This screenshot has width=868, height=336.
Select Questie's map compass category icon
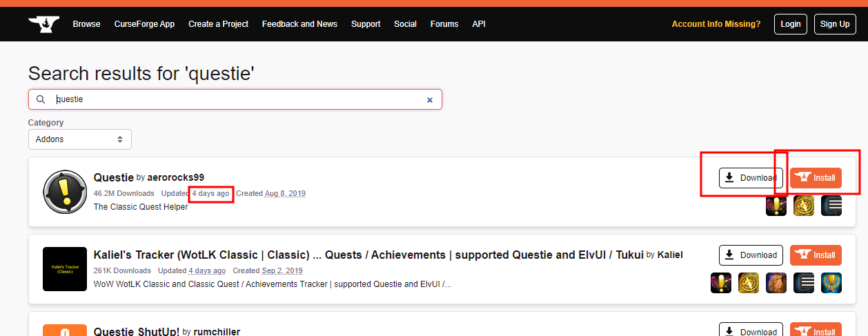pos(804,206)
